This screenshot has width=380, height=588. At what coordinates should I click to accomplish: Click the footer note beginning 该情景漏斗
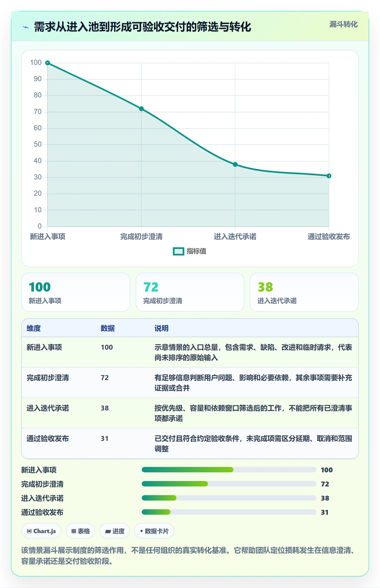coord(188,555)
